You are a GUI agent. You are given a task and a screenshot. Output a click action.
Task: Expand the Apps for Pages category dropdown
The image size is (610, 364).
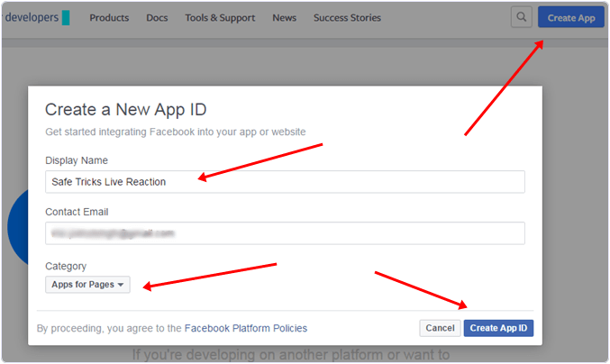(x=87, y=285)
